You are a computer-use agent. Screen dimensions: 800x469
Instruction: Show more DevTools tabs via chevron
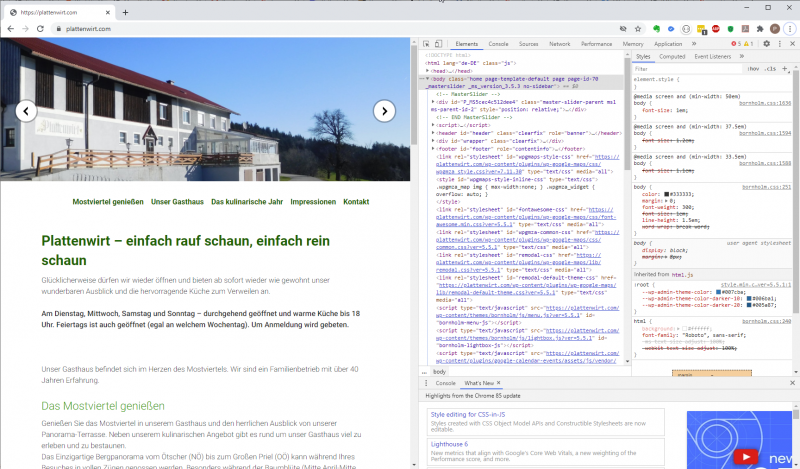tap(693, 44)
